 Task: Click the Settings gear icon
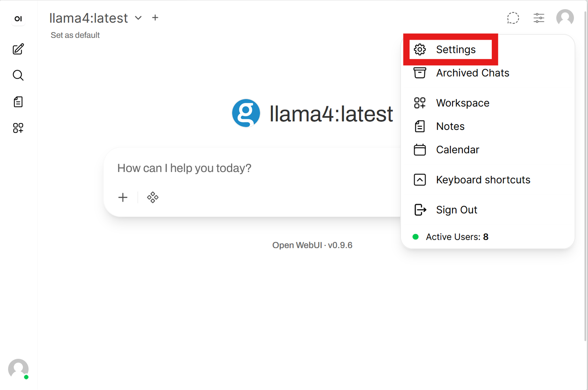(420, 49)
